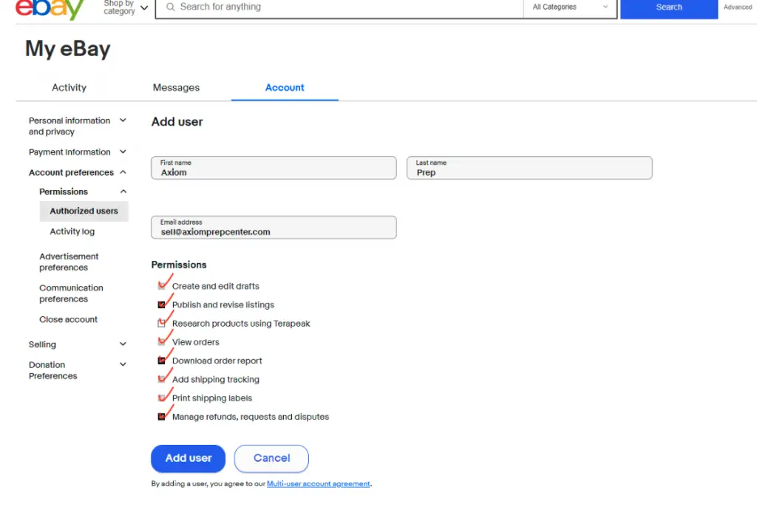Screen dimensions: 757x532
Task: Open the Advanced search link
Action: pos(737,7)
